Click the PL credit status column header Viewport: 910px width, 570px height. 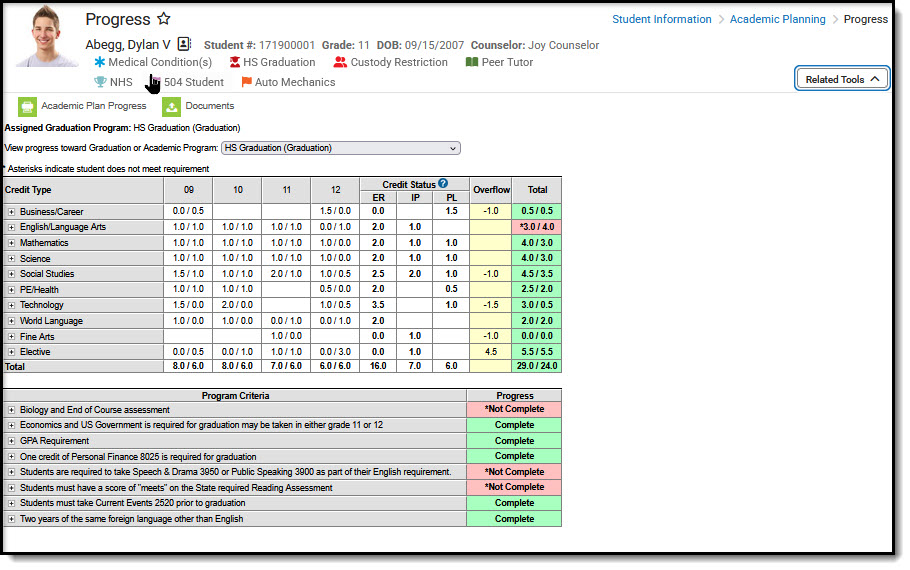[452, 197]
